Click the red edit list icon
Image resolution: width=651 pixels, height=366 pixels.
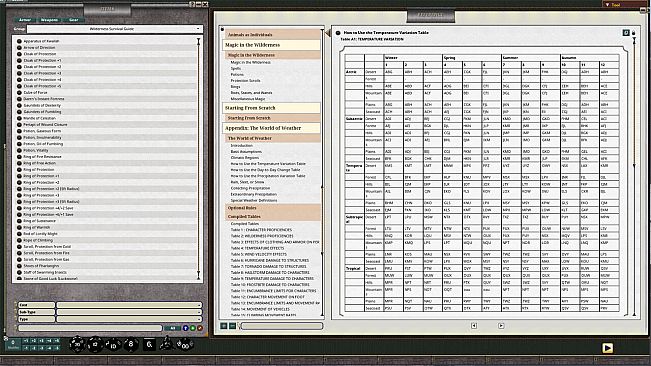click(200, 328)
